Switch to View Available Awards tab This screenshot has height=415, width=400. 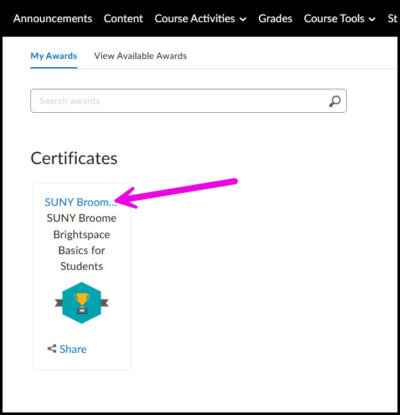pyautogui.click(x=140, y=56)
